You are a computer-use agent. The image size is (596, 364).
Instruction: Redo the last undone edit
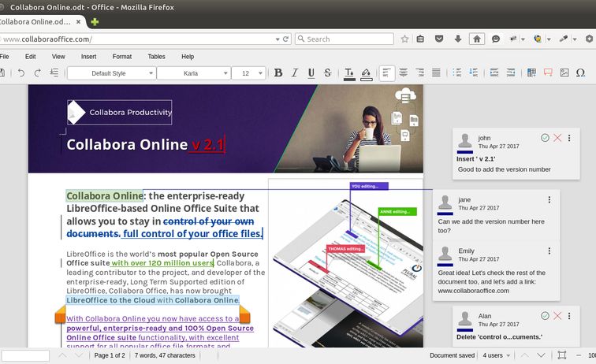pyautogui.click(x=37, y=73)
